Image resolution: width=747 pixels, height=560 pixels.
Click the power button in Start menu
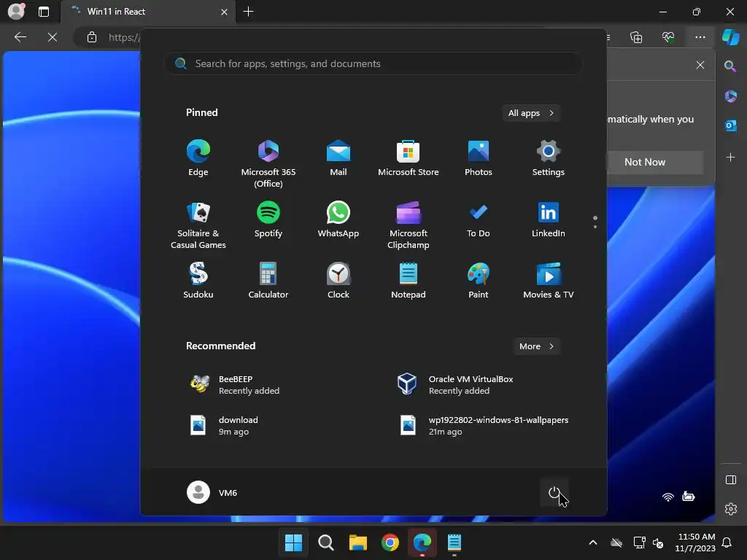[554, 492]
